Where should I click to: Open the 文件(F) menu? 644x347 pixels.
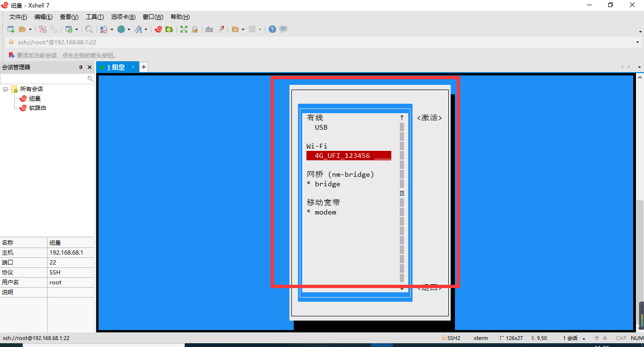coord(18,17)
